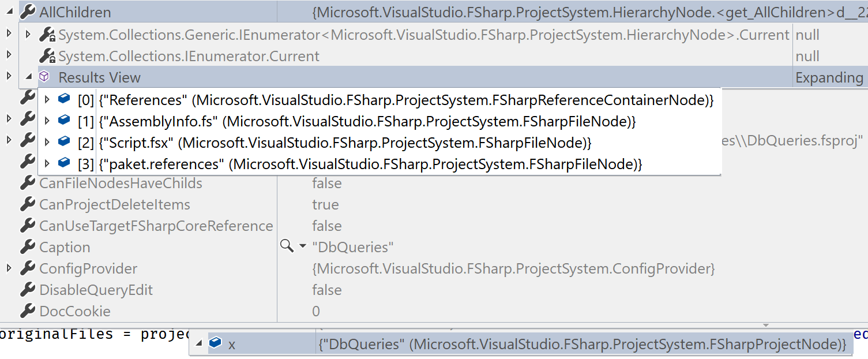Click the Results View cube icon
The image size is (868, 359).
(x=44, y=77)
